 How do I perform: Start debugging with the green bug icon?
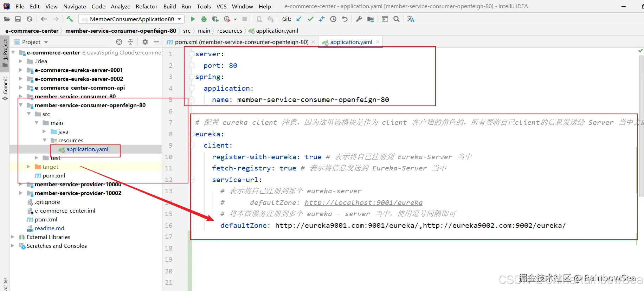(x=204, y=19)
